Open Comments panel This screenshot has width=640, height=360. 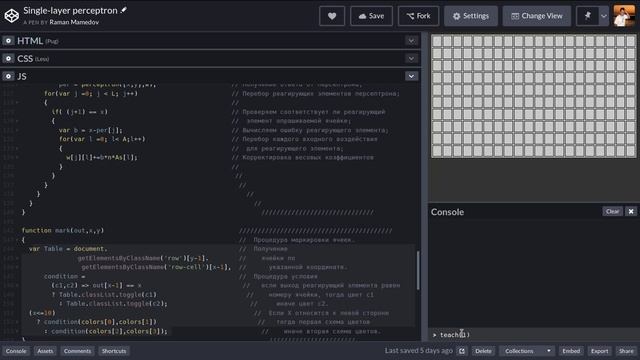point(78,351)
